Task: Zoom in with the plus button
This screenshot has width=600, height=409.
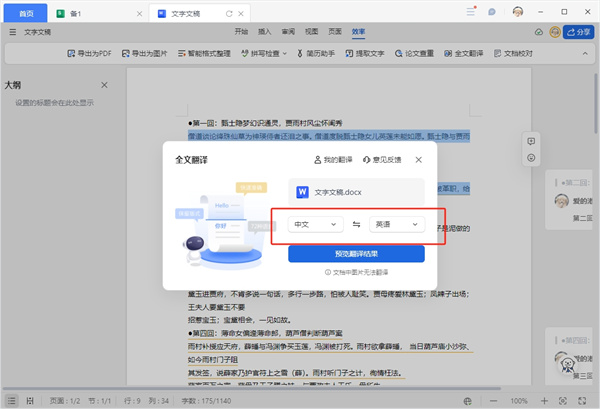Action: click(x=544, y=401)
